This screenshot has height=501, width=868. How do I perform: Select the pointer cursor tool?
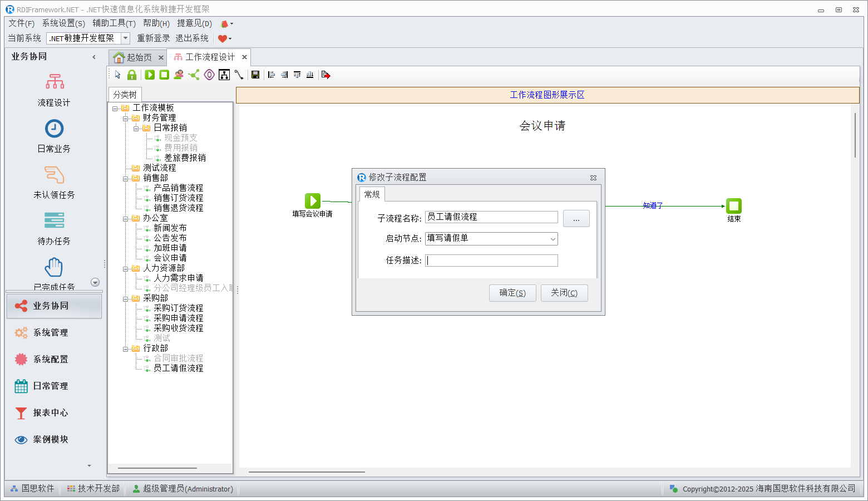(x=117, y=75)
